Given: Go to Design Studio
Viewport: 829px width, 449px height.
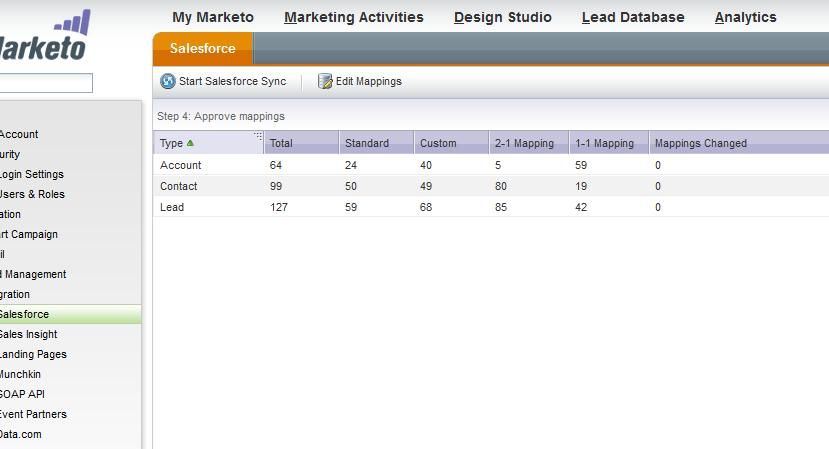Looking at the screenshot, I should tap(502, 17).
